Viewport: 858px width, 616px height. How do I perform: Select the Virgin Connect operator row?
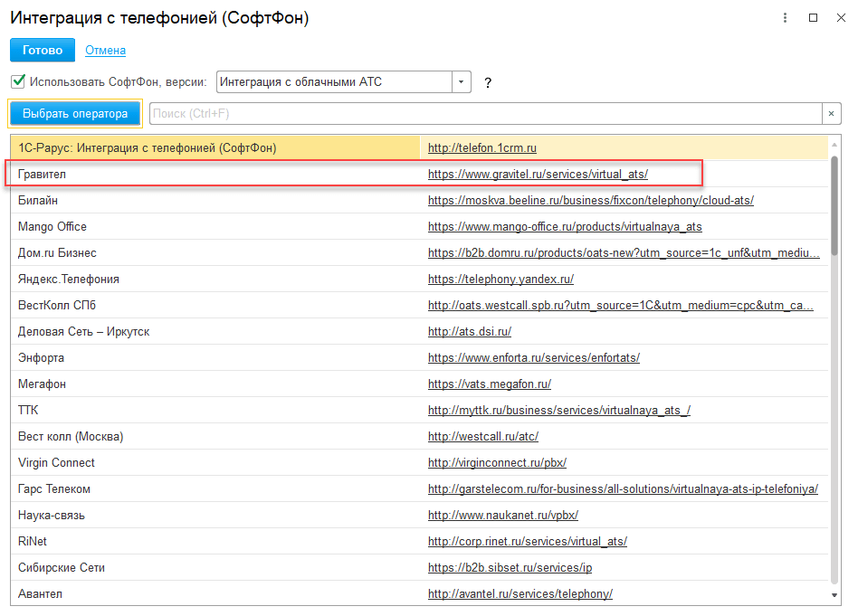419,463
